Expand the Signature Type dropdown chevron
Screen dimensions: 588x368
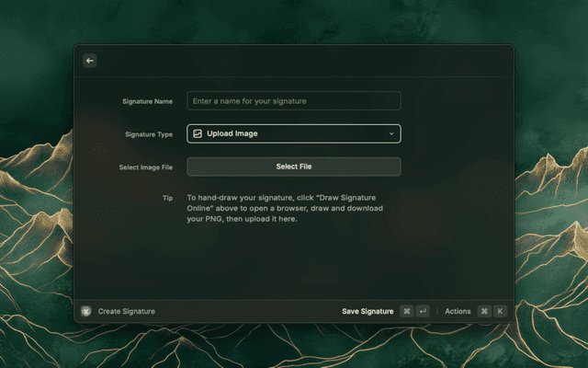tap(391, 133)
